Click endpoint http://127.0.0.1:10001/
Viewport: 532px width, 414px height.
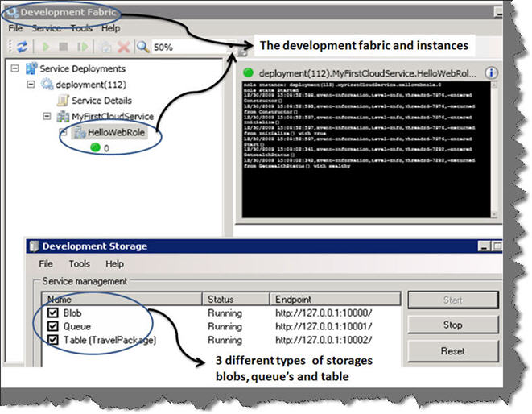pyautogui.click(x=324, y=326)
